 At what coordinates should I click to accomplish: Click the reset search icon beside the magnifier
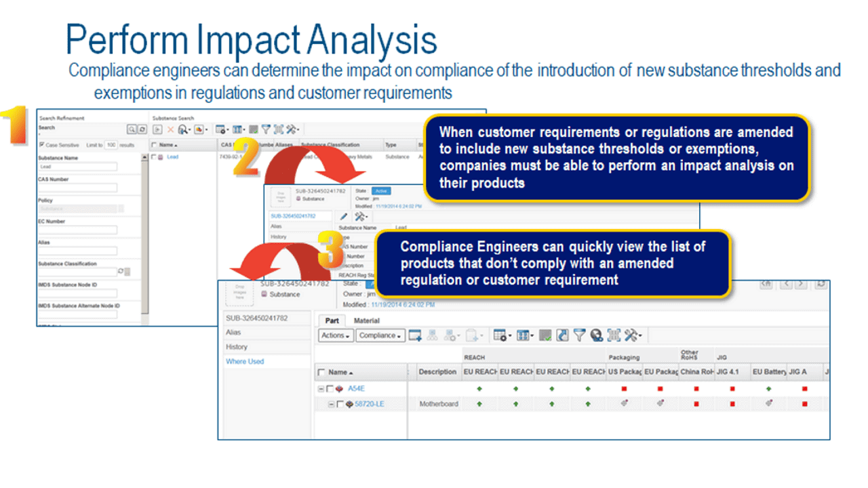(142, 129)
